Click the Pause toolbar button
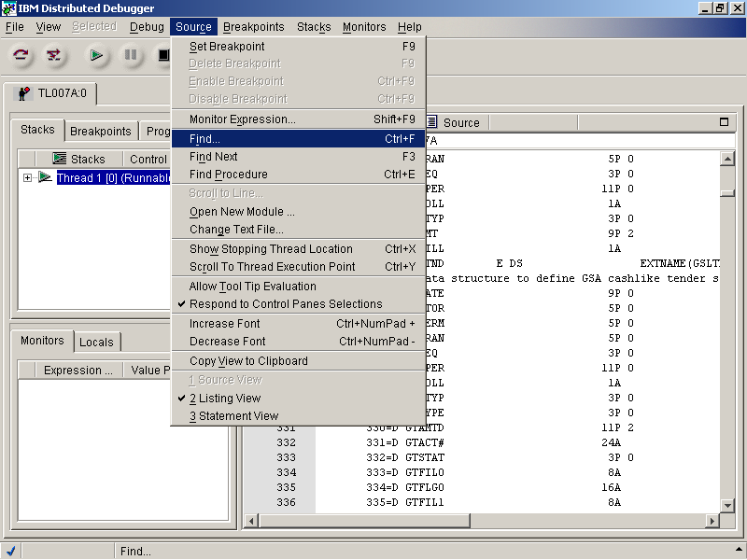 point(130,55)
